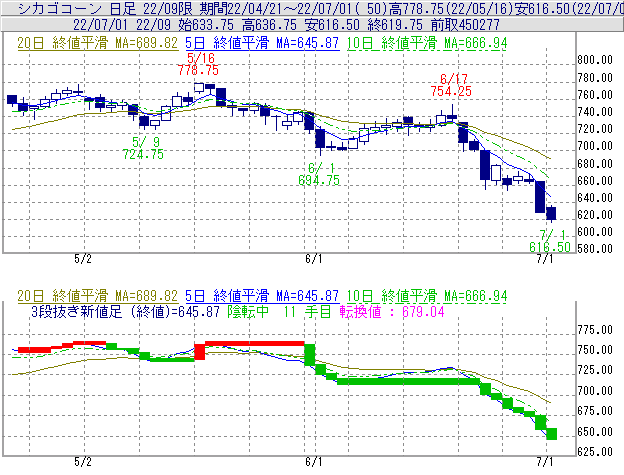Screen dimensions: 624x475
Task: Click the final green block in lower chart
Action: click(x=552, y=434)
